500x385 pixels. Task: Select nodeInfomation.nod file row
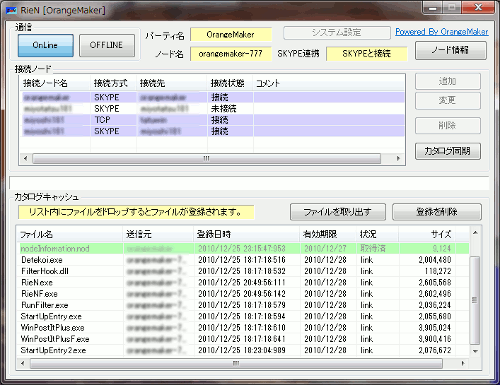(243, 249)
